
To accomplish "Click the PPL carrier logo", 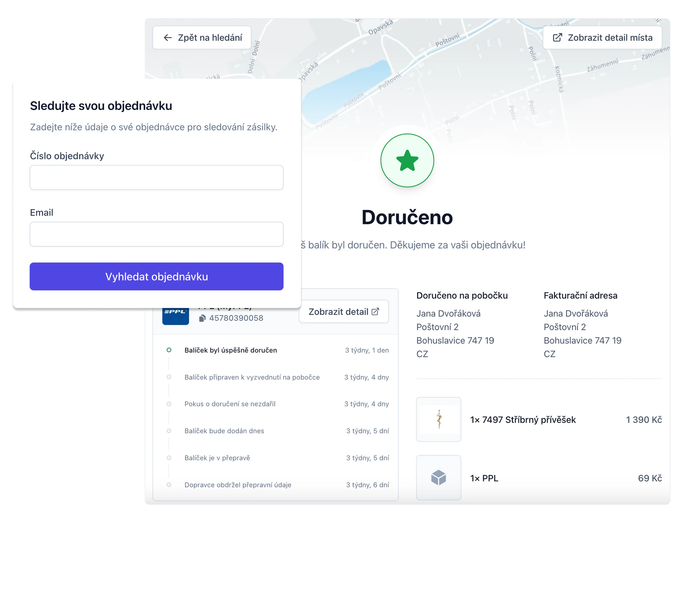I will coord(175,316).
